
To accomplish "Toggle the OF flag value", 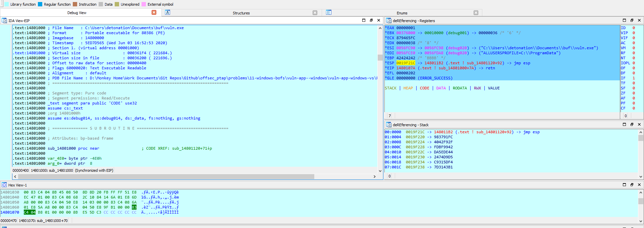I will [634, 68].
